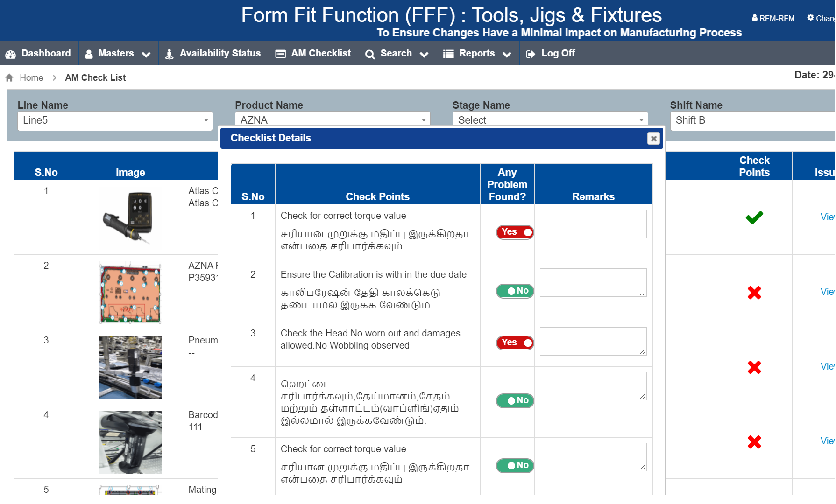The height and width of the screenshot is (504, 836).
Task: Open the AM Checklist menu item
Action: point(313,53)
